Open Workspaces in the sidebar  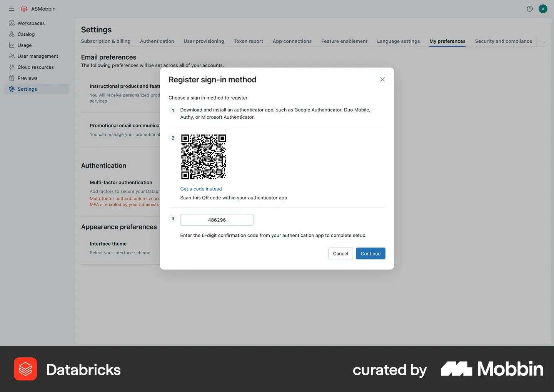click(x=37, y=23)
